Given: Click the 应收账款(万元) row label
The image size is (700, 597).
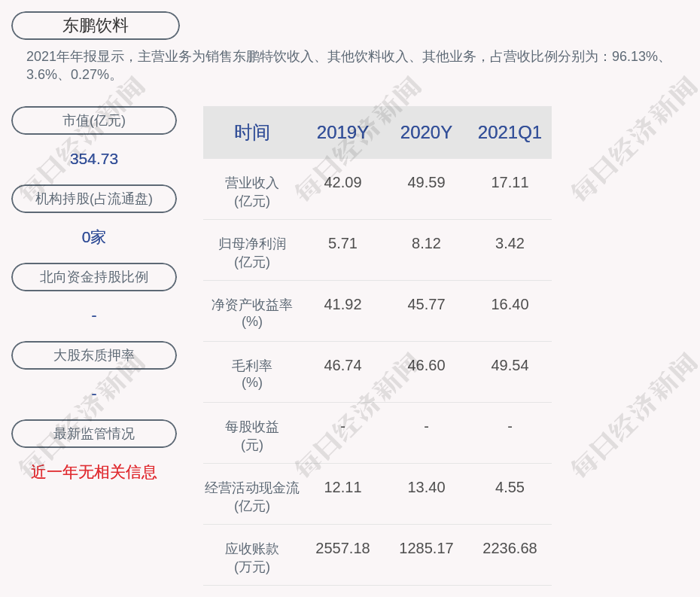Looking at the screenshot, I should [x=252, y=558].
